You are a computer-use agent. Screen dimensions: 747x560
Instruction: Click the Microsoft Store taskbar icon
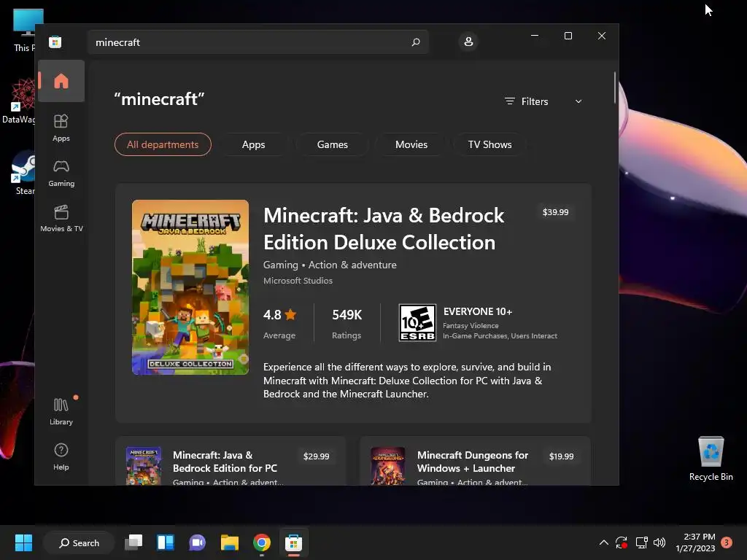click(293, 542)
